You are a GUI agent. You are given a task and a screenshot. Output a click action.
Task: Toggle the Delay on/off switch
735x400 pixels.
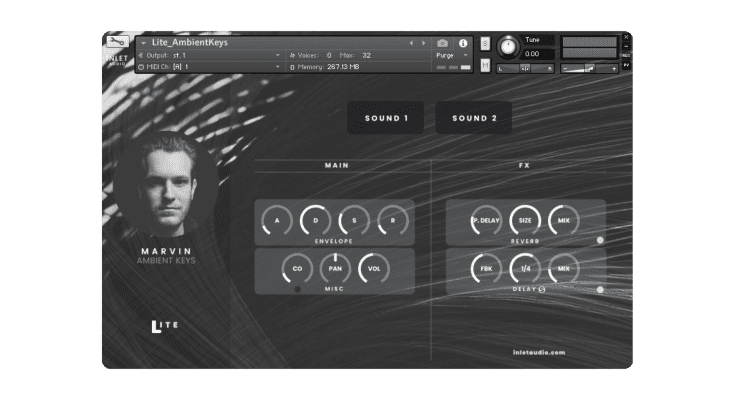[600, 290]
